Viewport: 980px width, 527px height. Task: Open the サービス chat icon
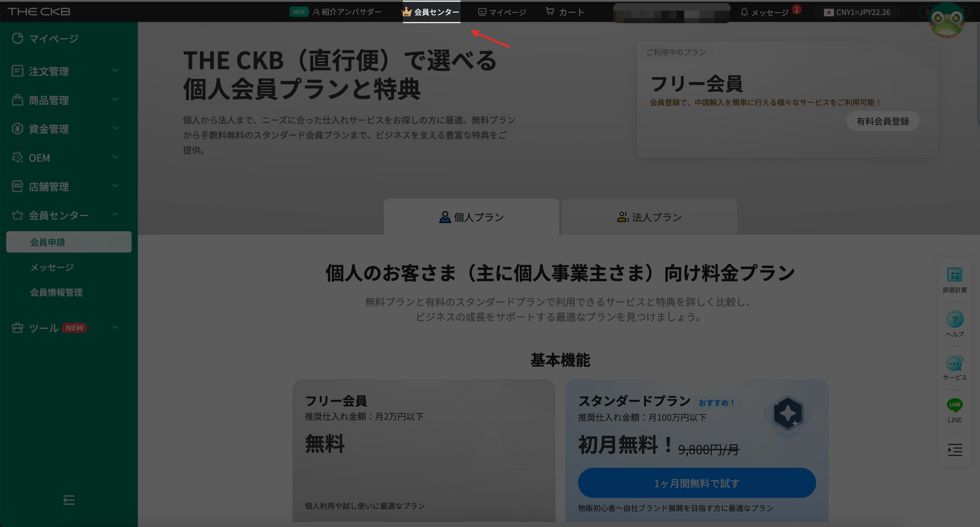pyautogui.click(x=955, y=368)
